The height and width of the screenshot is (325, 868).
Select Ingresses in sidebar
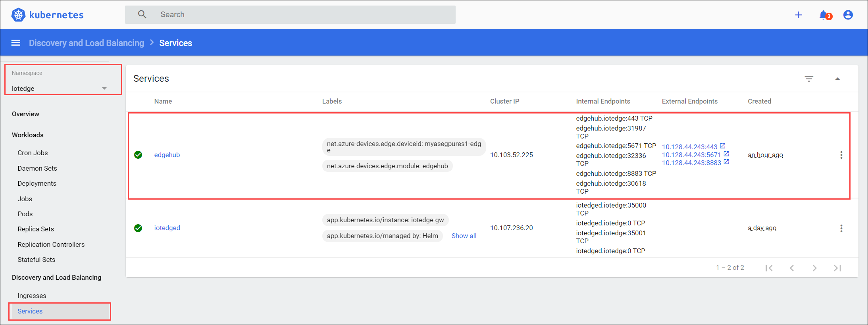point(32,296)
